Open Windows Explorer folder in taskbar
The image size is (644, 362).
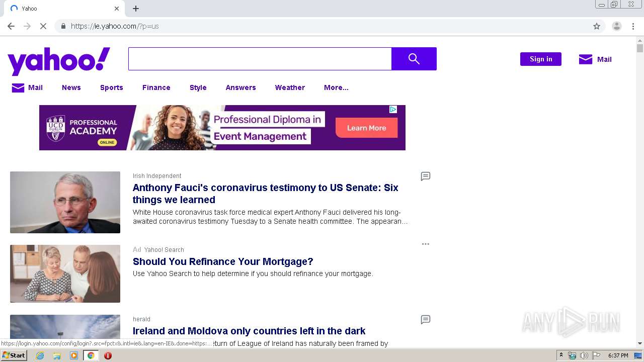(x=57, y=355)
